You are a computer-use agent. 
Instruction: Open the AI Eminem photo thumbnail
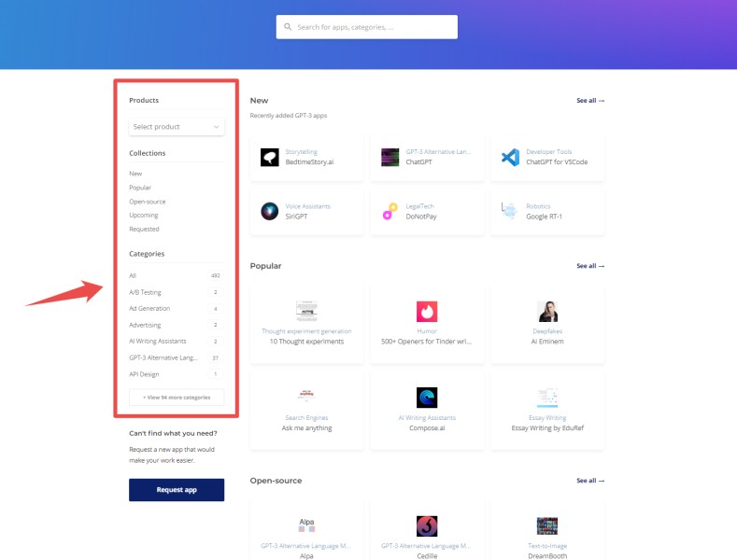coord(547,312)
